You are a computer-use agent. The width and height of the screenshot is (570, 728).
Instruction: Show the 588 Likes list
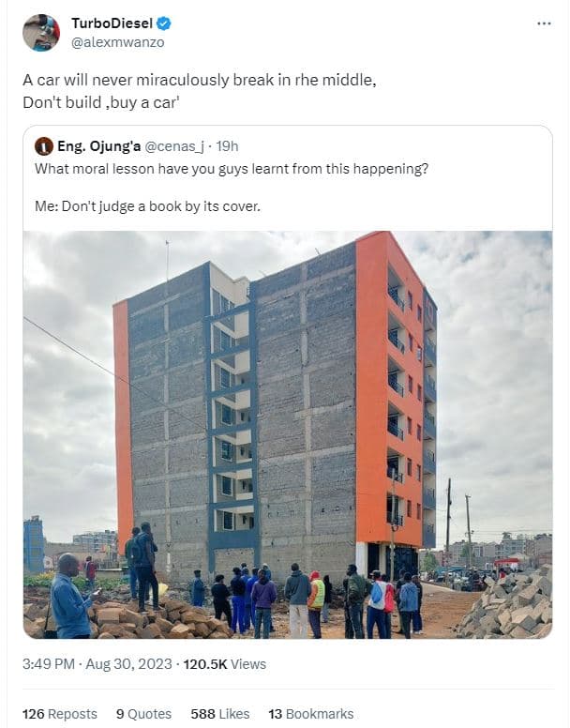tap(220, 714)
